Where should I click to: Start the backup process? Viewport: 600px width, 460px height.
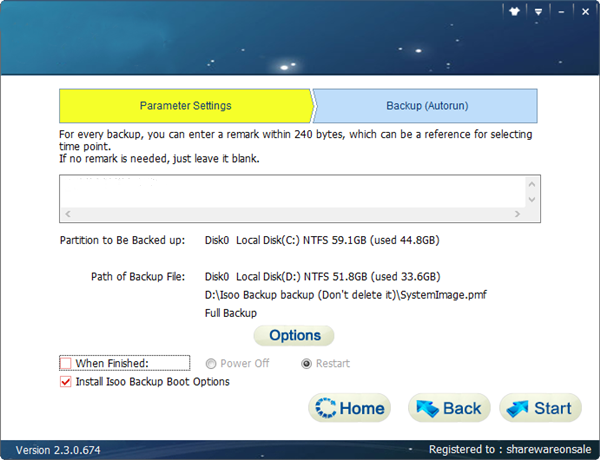coord(540,408)
